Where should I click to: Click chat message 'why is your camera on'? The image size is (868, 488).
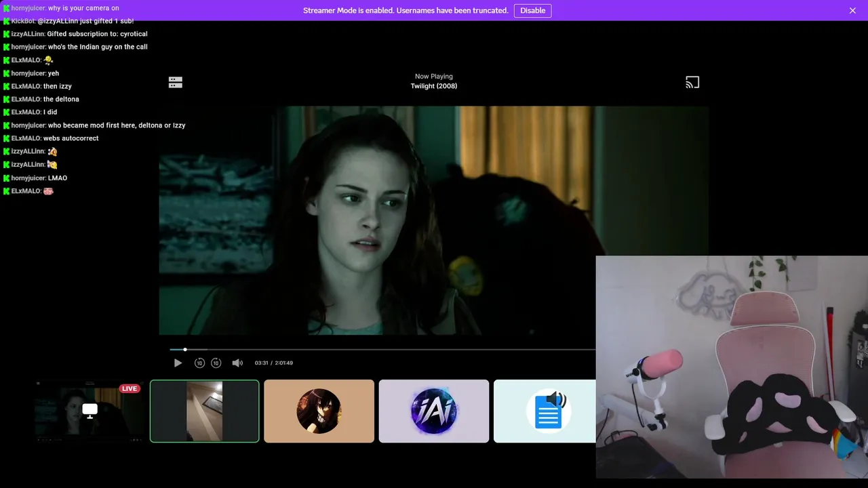tap(83, 8)
